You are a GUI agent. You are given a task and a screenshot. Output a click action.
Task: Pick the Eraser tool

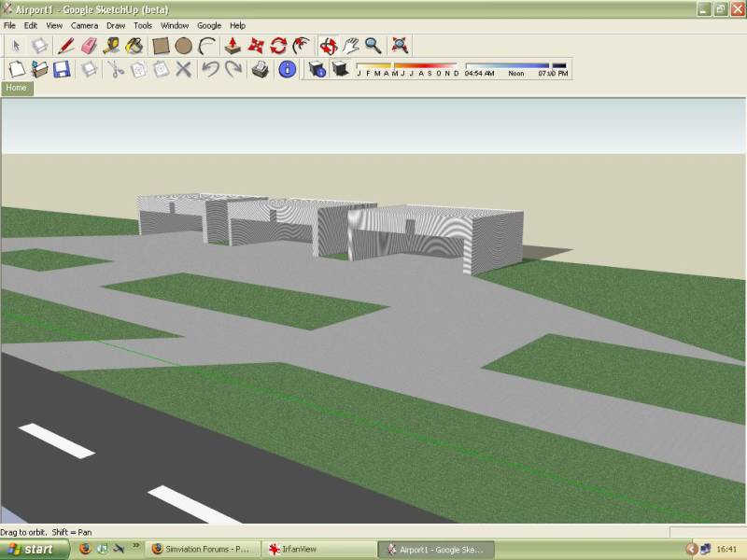click(x=89, y=45)
